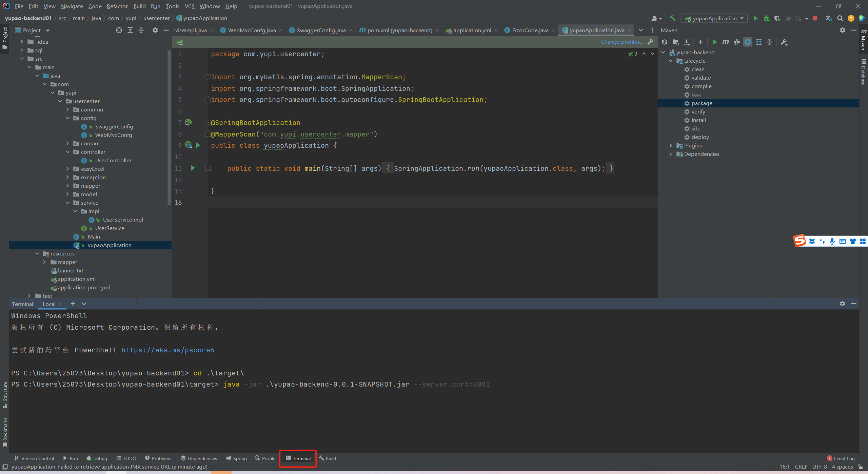
Task: Toggle Maven Skip Tests mode
Action: pyautogui.click(x=748, y=42)
